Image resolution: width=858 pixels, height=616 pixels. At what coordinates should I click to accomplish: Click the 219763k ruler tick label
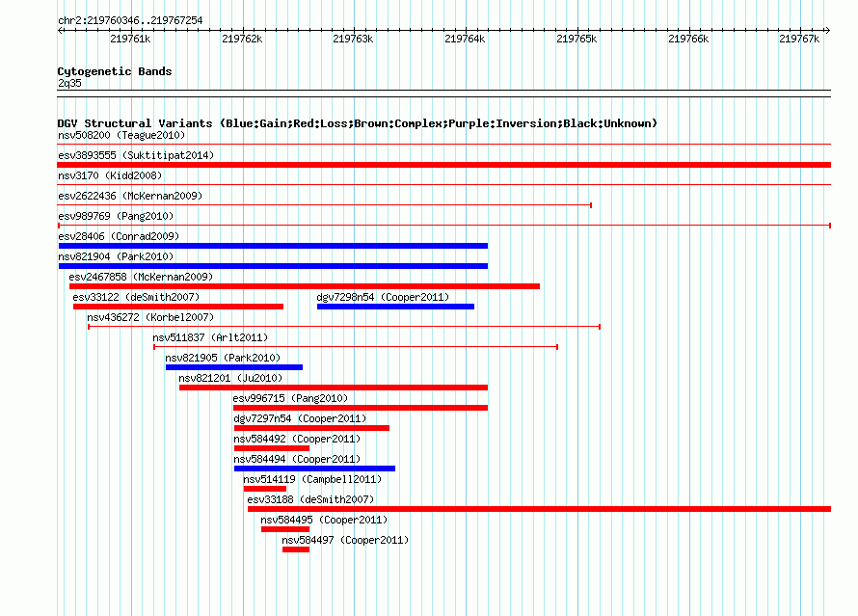tap(353, 39)
